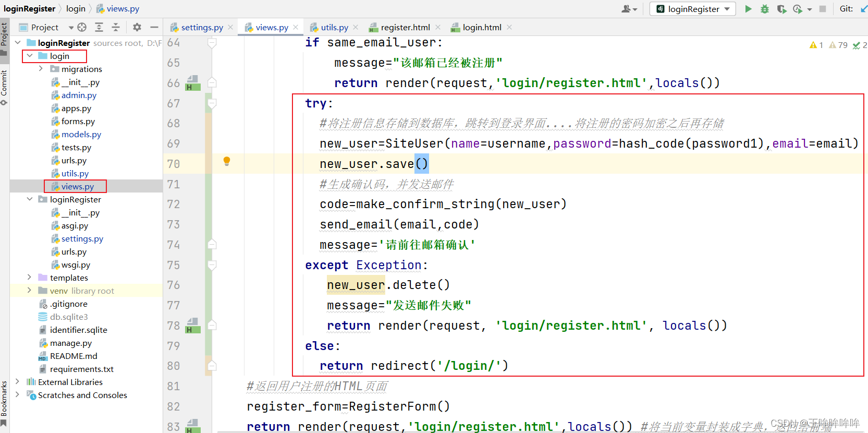The width and height of the screenshot is (868, 433).
Task: Open Project panel settings gear
Action: (x=137, y=27)
